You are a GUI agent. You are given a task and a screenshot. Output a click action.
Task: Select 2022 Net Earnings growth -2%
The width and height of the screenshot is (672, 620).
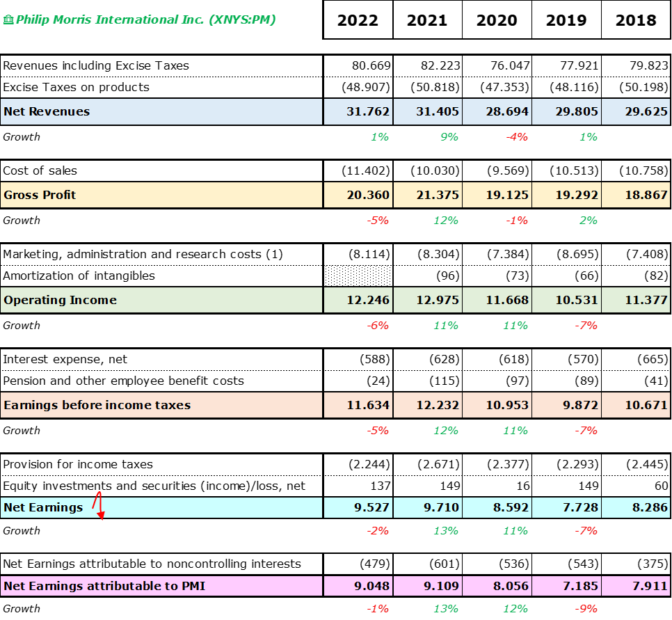[x=378, y=531]
